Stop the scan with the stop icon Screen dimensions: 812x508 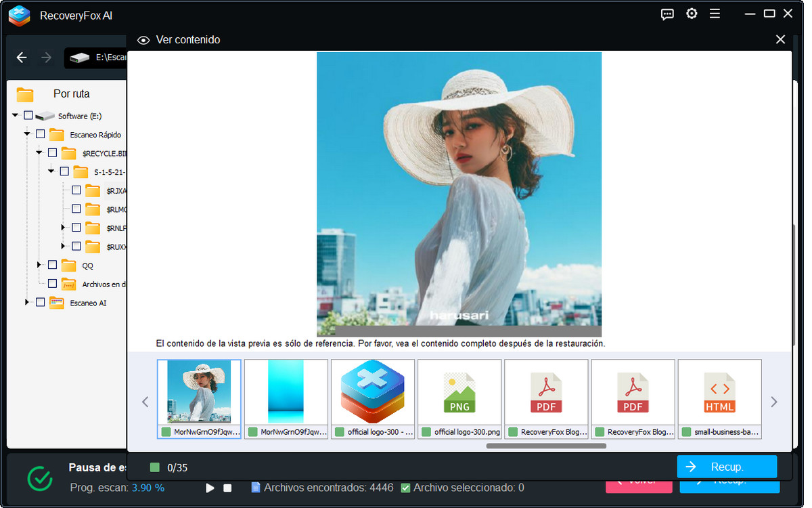pos(228,488)
